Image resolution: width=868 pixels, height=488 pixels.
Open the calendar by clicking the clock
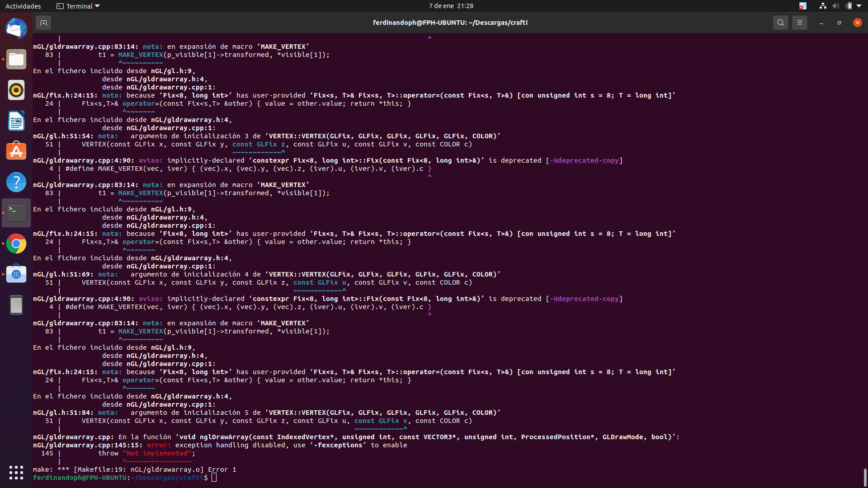pyautogui.click(x=451, y=6)
